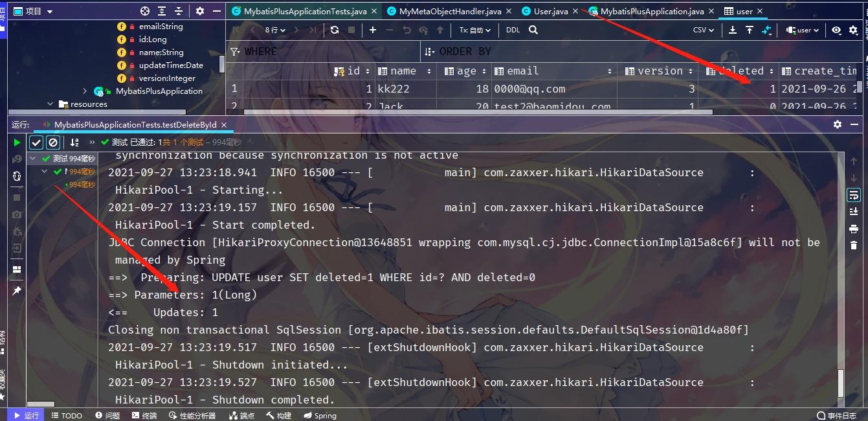Image resolution: width=868 pixels, height=421 pixels.
Task: Toggle soft-wrap in console gutter
Action: click(854, 195)
